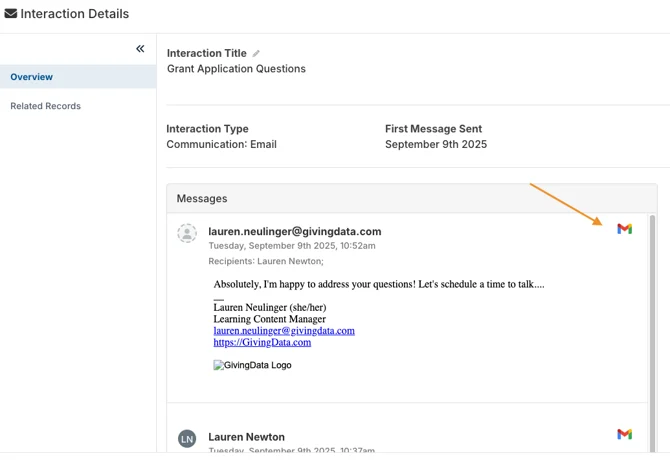Click the envelope icon beside Interaction Details
The height and width of the screenshot is (460, 670).
click(x=11, y=14)
